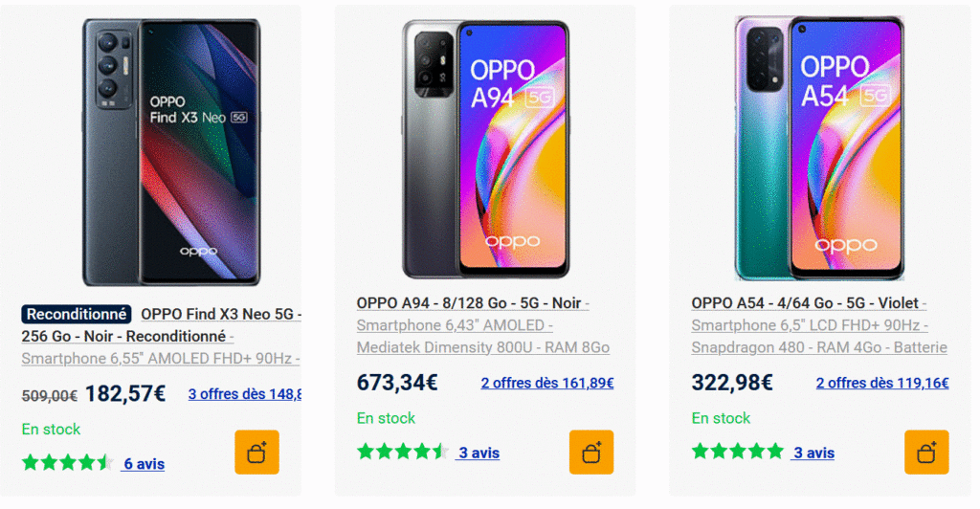Read the 6 avis reviews
The image size is (980, 509).
(x=144, y=464)
